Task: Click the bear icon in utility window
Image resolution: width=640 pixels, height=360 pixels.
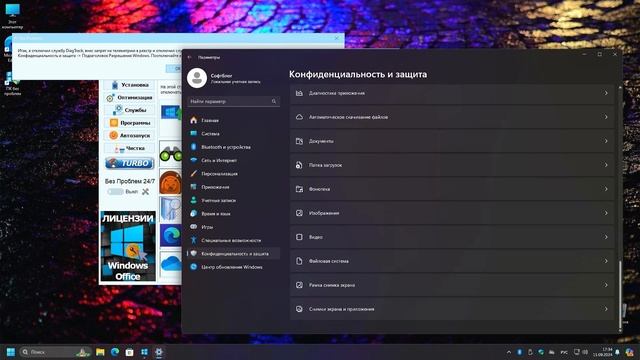Action: tap(171, 182)
